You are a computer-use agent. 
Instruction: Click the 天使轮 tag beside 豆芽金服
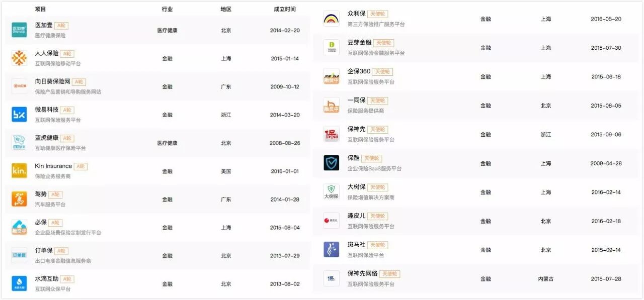click(384, 43)
